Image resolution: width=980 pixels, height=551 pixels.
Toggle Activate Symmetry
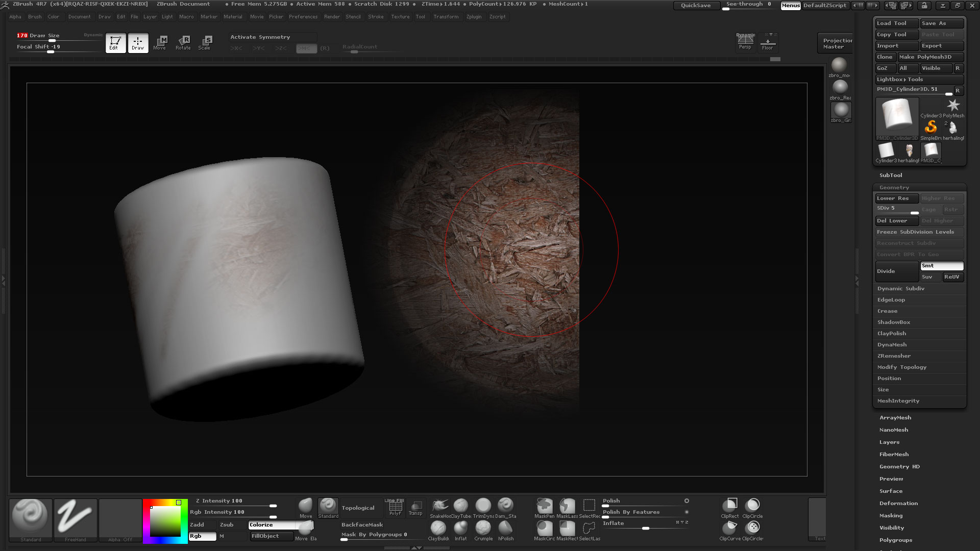pos(273,37)
